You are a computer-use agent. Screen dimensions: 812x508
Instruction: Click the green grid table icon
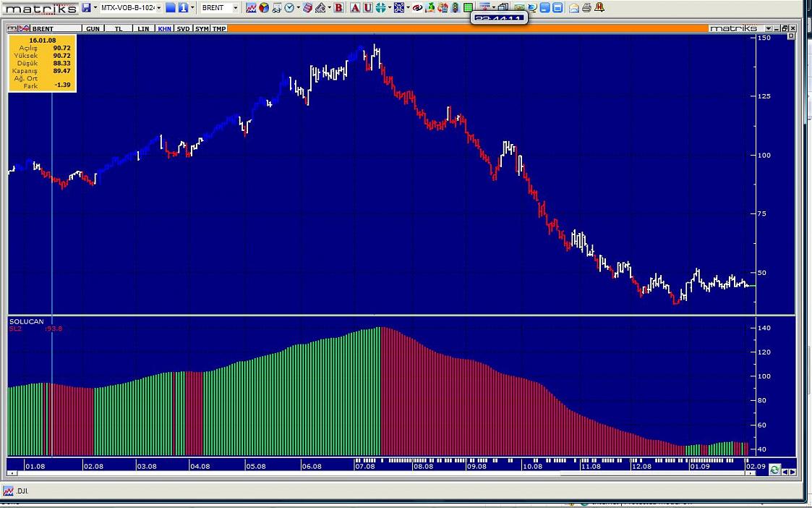coord(469,8)
